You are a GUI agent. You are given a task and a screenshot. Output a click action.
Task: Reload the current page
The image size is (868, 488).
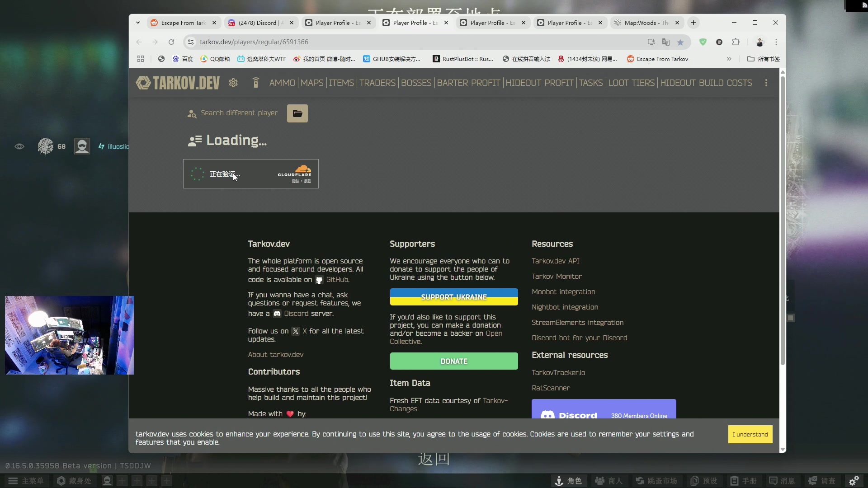point(171,42)
